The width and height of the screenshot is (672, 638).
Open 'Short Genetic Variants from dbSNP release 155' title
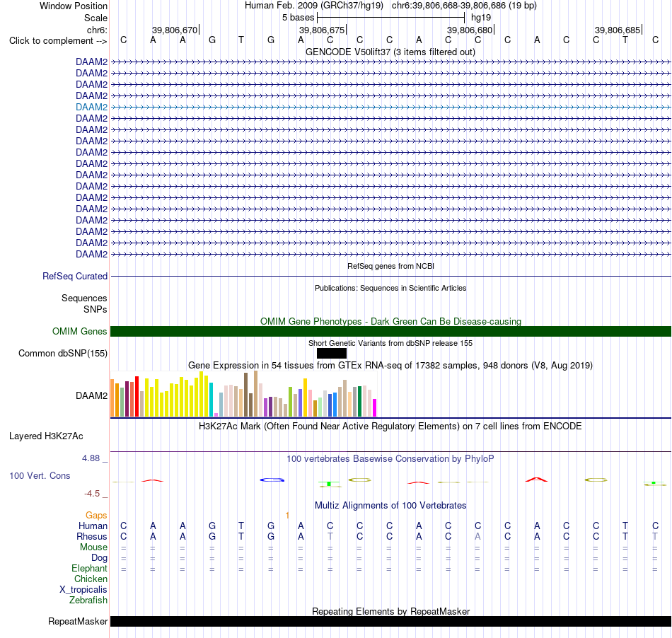[390, 343]
